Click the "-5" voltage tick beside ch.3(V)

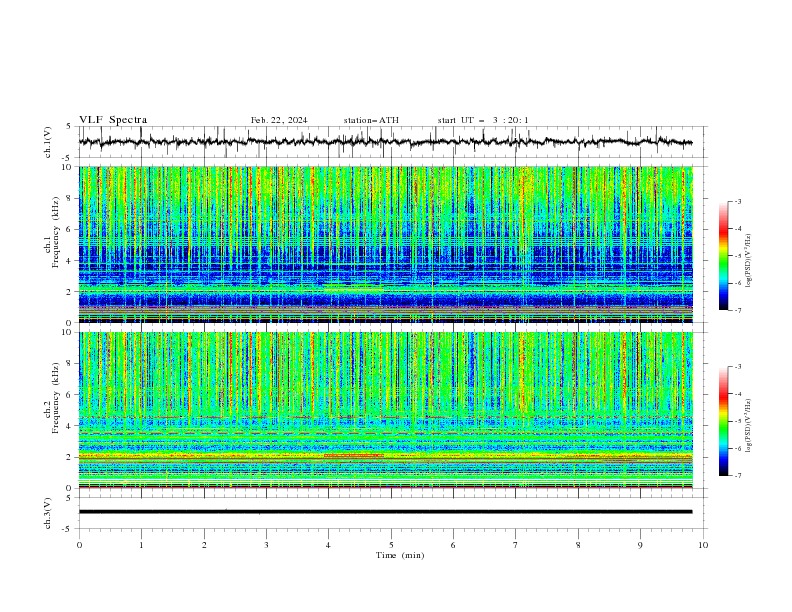[x=68, y=529]
